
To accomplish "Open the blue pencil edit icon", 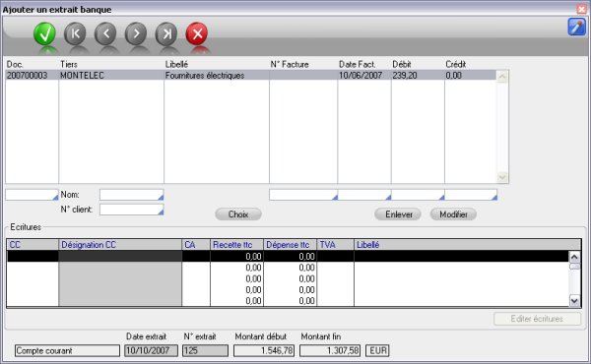I will pos(576,28).
